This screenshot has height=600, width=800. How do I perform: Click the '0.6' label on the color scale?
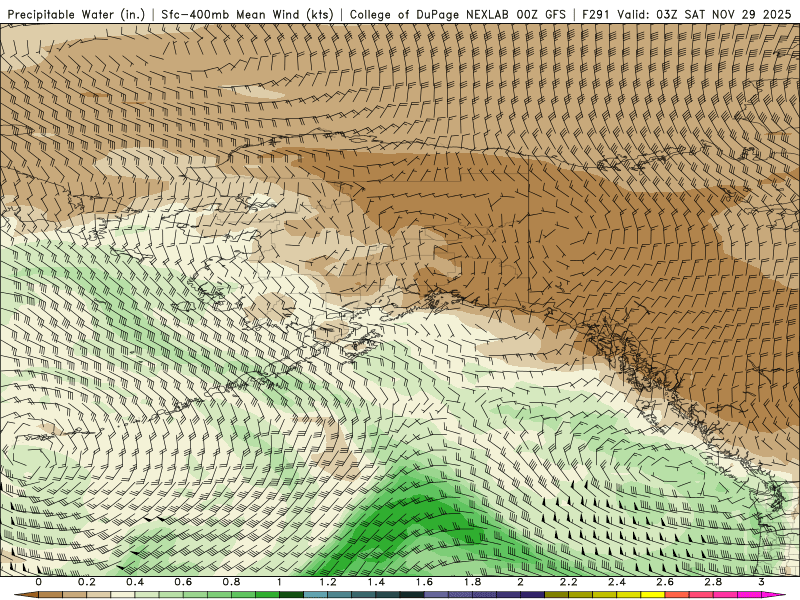(x=183, y=582)
